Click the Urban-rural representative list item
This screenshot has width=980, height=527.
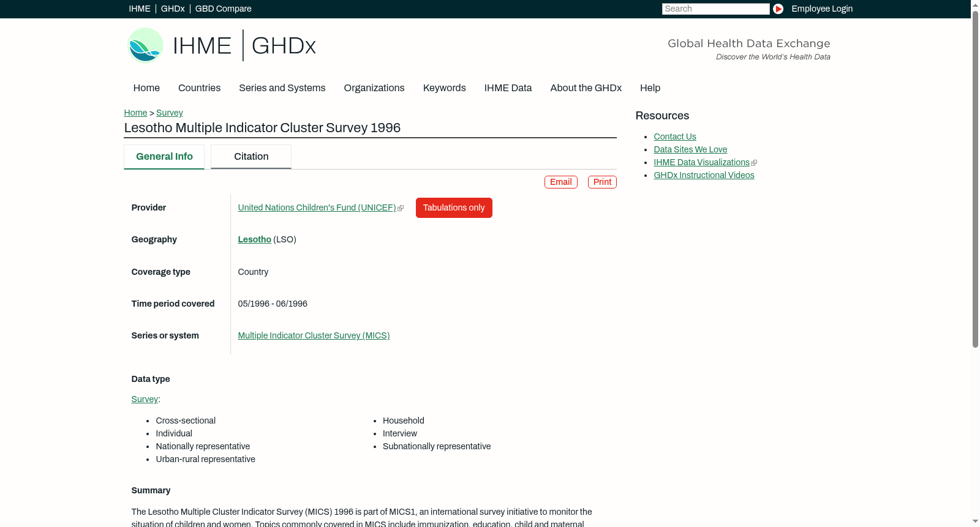pos(205,459)
